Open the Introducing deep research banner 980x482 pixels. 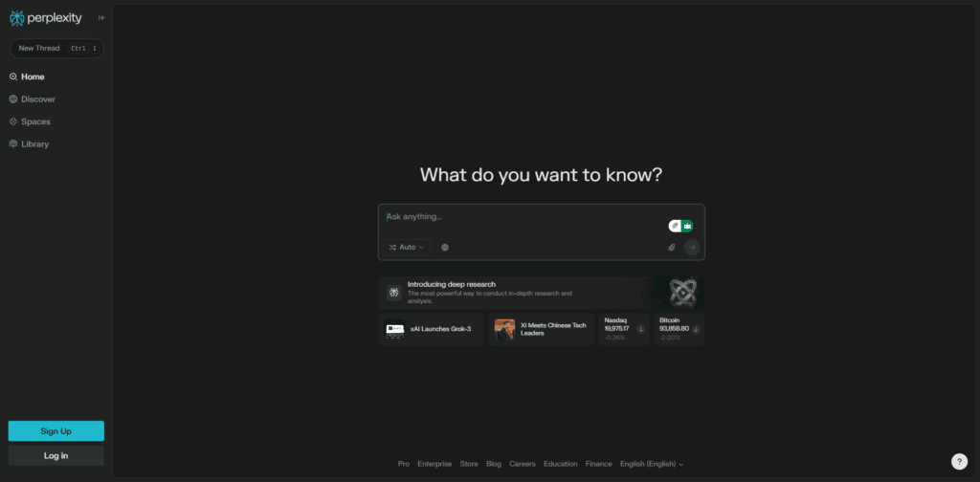coord(542,293)
